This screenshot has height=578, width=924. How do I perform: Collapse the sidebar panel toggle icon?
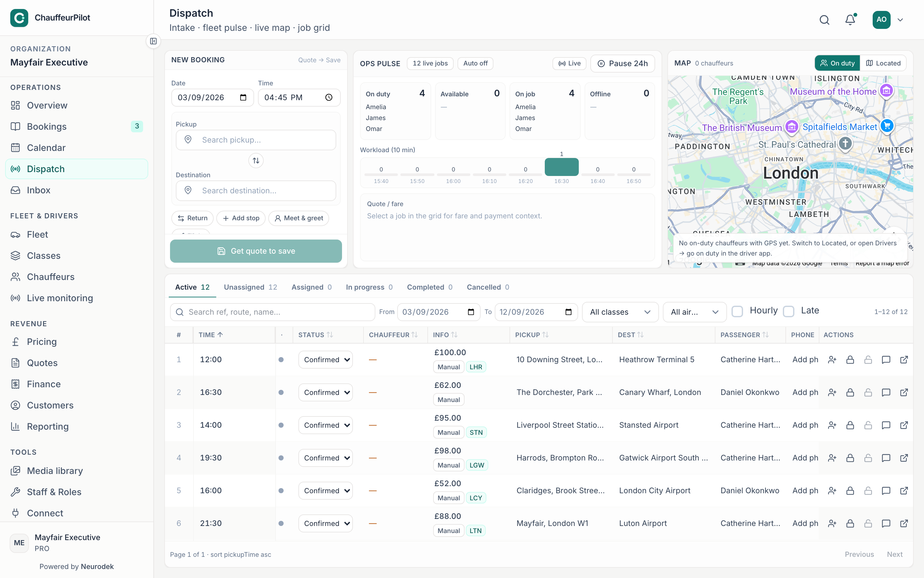(153, 41)
